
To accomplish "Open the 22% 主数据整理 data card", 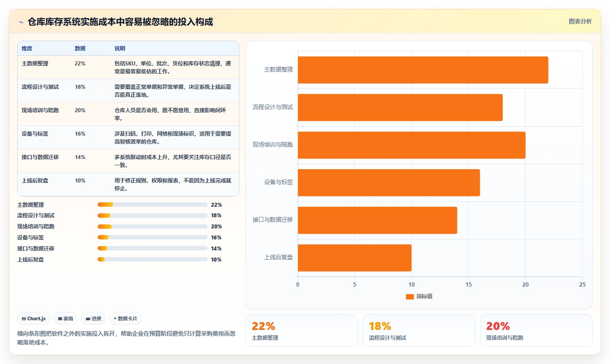I will 302,330.
